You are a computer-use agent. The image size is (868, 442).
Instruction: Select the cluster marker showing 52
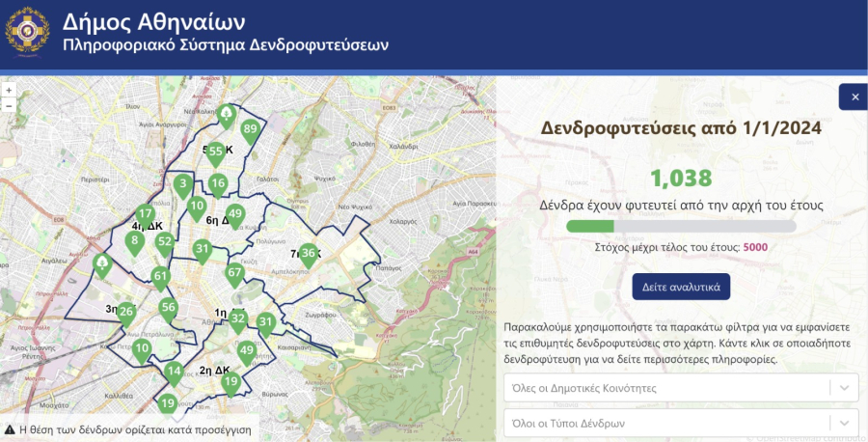pyautogui.click(x=165, y=241)
